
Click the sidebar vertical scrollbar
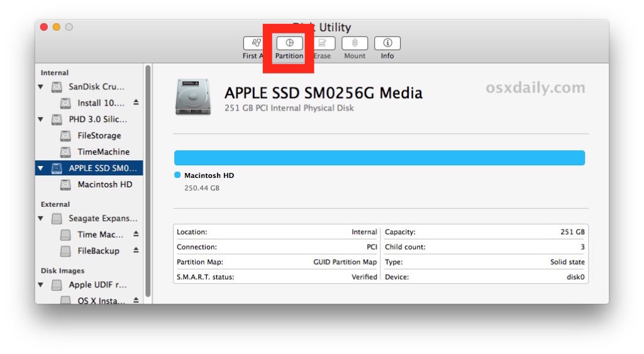pos(148,180)
